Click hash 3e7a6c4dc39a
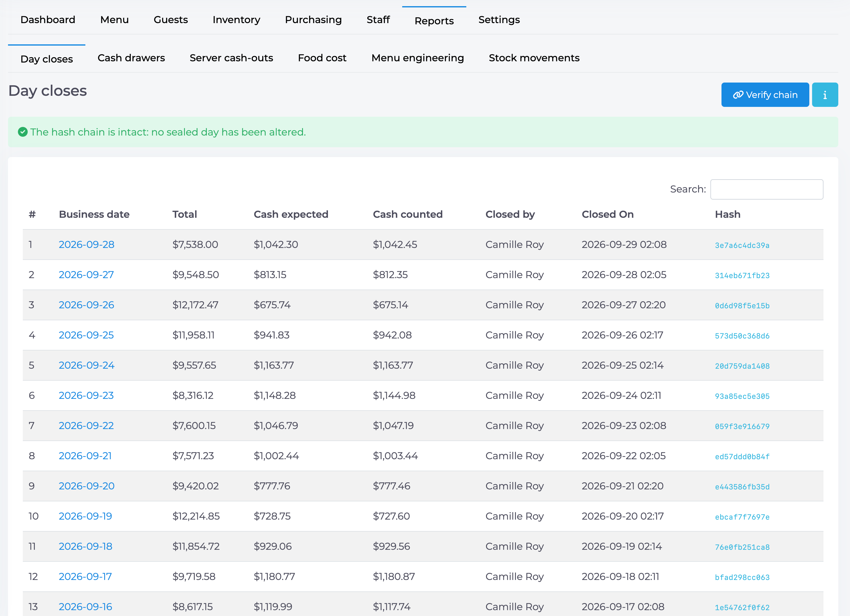The height and width of the screenshot is (616, 850). click(x=742, y=246)
